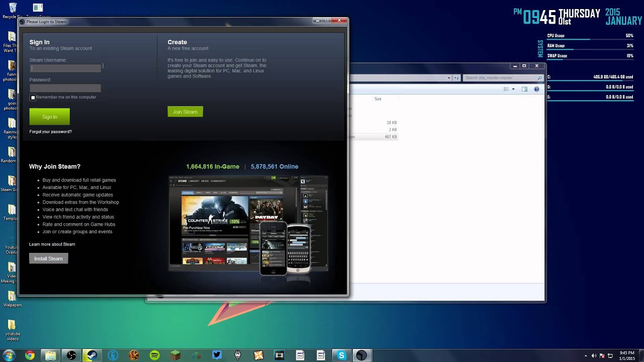Click the Size column header in Explorer
Viewport: 644px width, 362px height.
click(x=378, y=99)
